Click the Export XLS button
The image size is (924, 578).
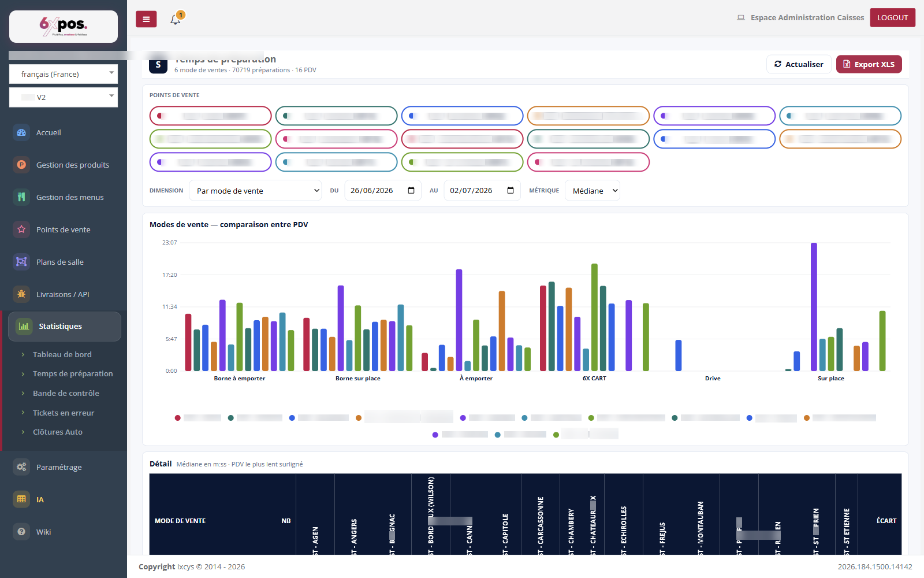(x=869, y=64)
